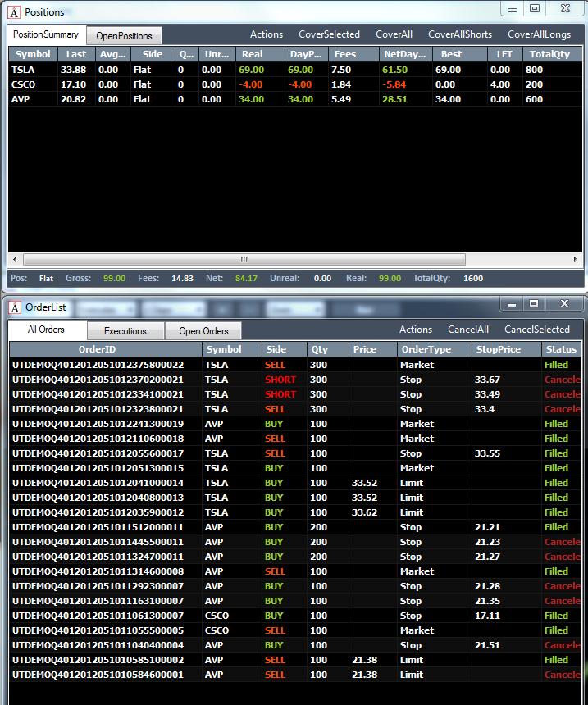Select order UTDEMOQ4012012051011055500005

coord(295,630)
